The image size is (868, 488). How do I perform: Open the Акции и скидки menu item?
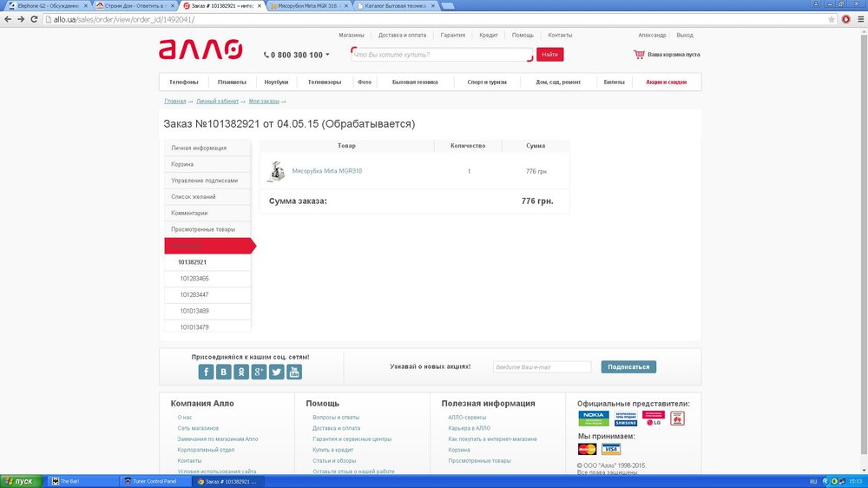(x=666, y=82)
